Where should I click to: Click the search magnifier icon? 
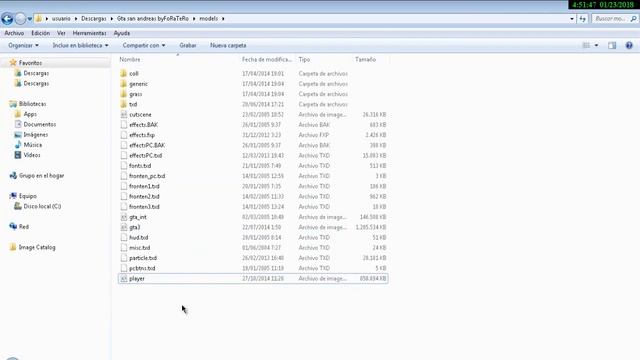point(633,19)
